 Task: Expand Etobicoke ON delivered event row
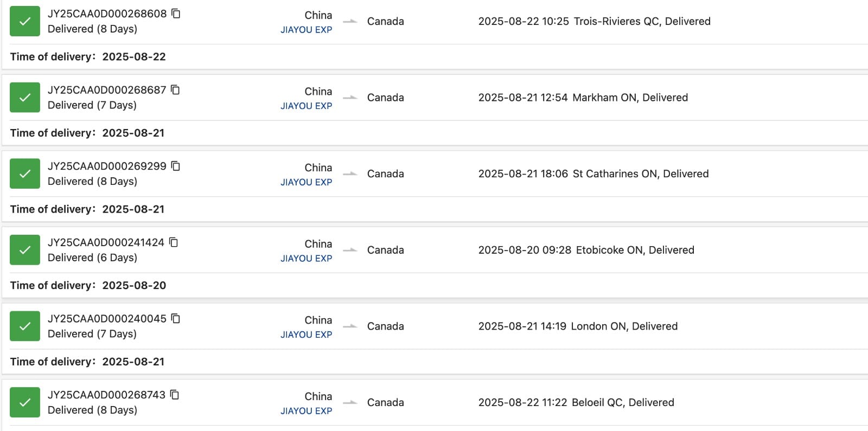pyautogui.click(x=586, y=250)
